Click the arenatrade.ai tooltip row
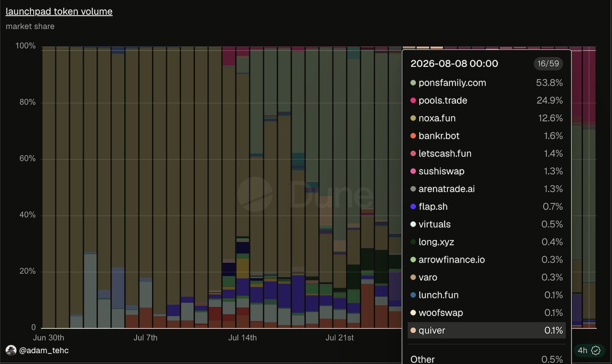Image resolution: width=612 pixels, height=364 pixels. pos(487,189)
